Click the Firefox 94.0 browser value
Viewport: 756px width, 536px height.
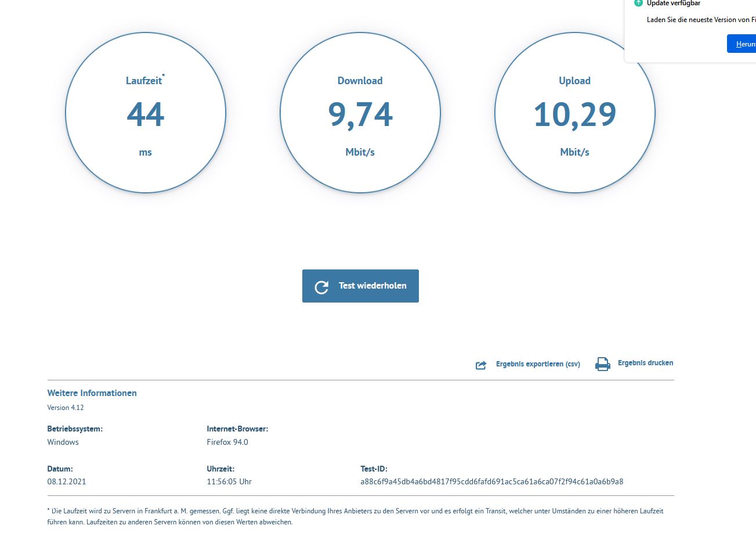(x=227, y=442)
